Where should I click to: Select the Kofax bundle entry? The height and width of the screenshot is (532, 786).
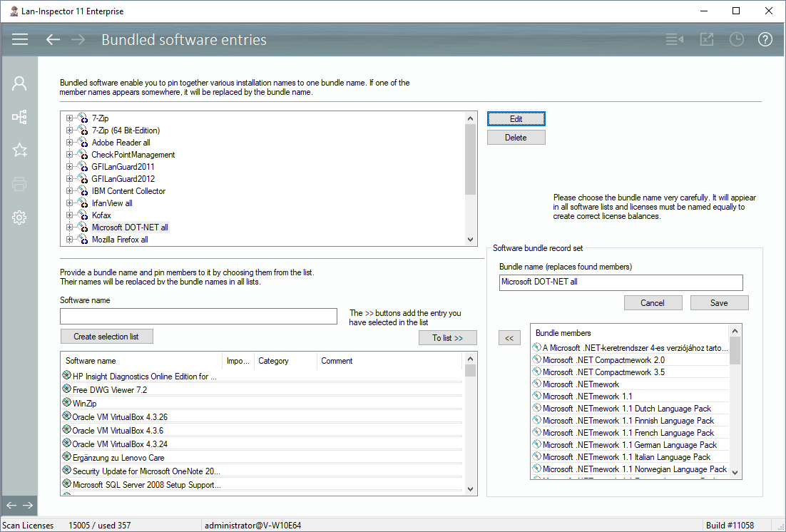point(101,215)
